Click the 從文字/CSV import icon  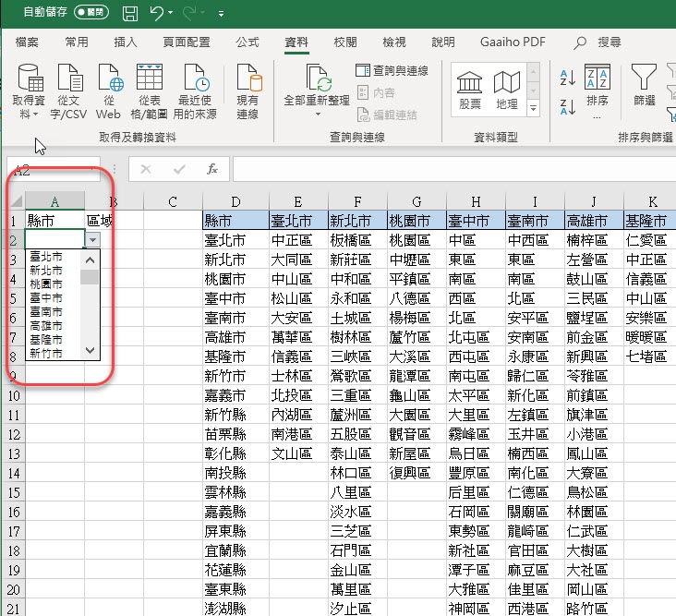(68, 79)
